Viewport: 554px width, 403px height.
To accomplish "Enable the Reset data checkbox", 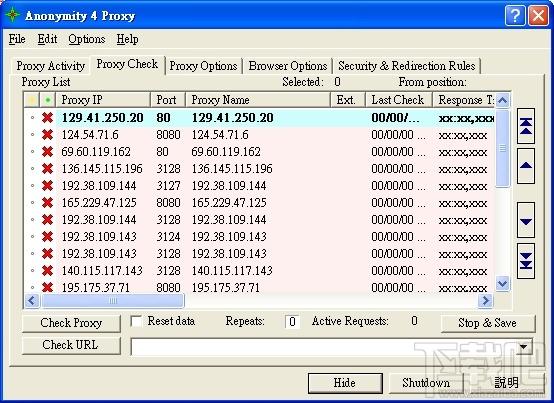I will click(136, 321).
